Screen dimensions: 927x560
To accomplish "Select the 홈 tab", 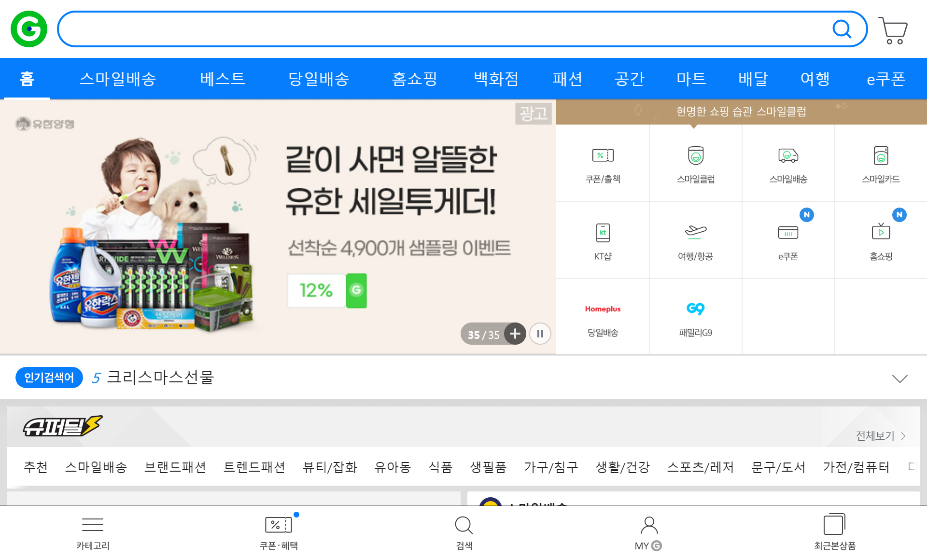I will (x=27, y=79).
